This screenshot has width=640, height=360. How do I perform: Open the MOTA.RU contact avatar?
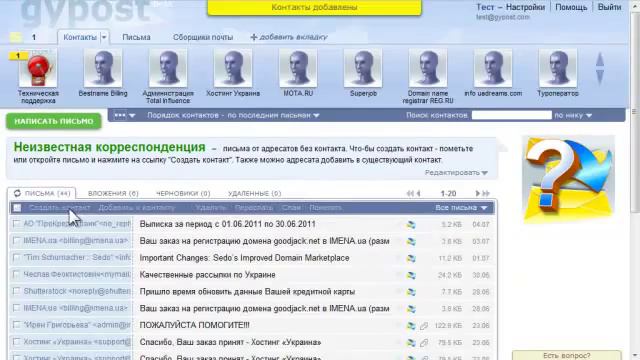pos(298,69)
